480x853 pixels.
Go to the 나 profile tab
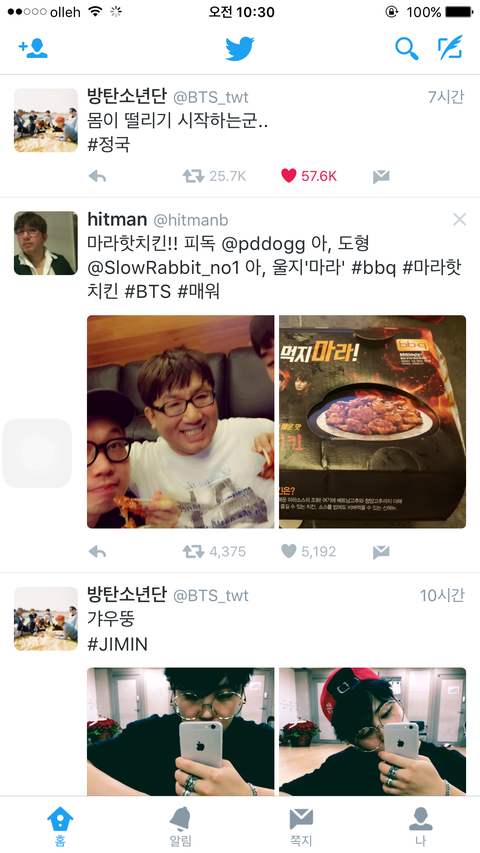point(420,826)
